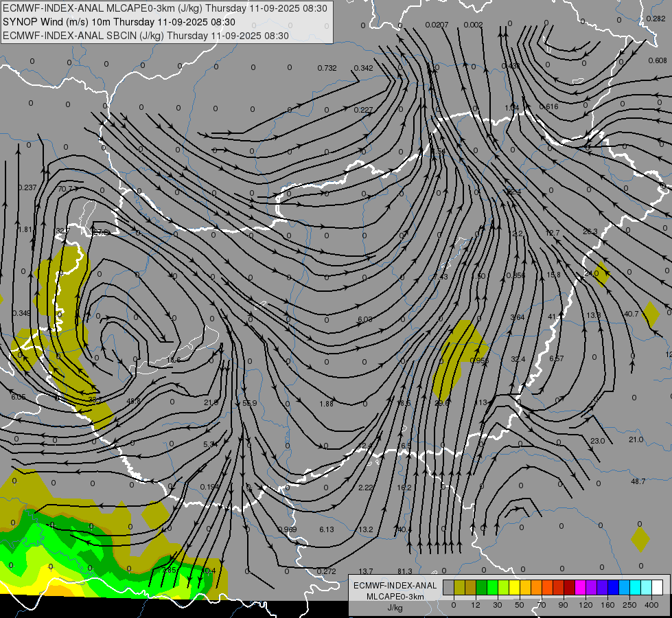Click the map value 26.3
Image resolution: width=672 pixels, height=618 pixels.
[x=590, y=231]
